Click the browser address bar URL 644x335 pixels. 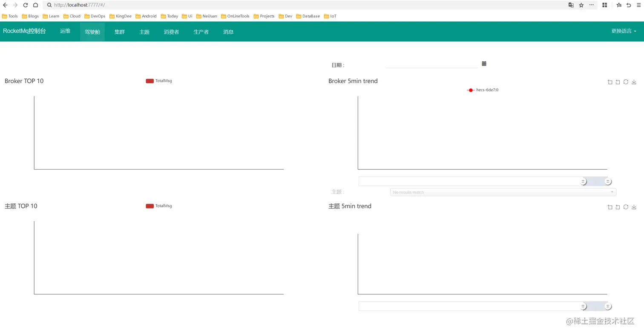79,5
